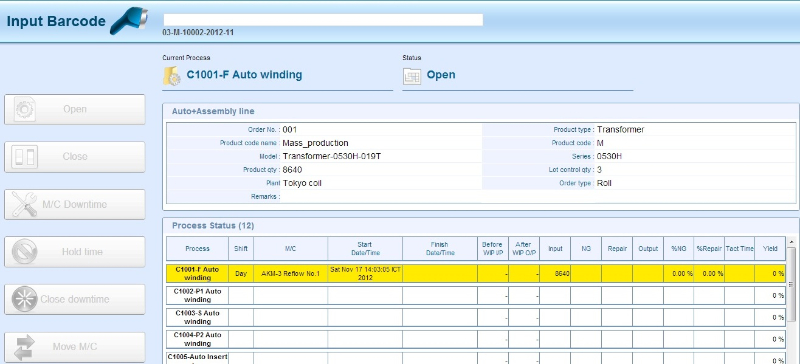Click the Status Open icon

click(x=412, y=76)
